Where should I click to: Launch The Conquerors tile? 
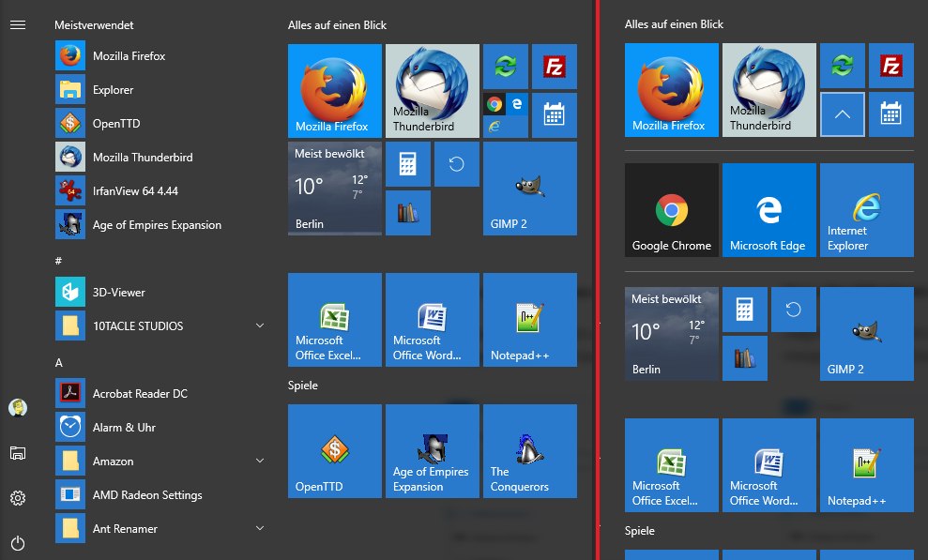[530, 451]
